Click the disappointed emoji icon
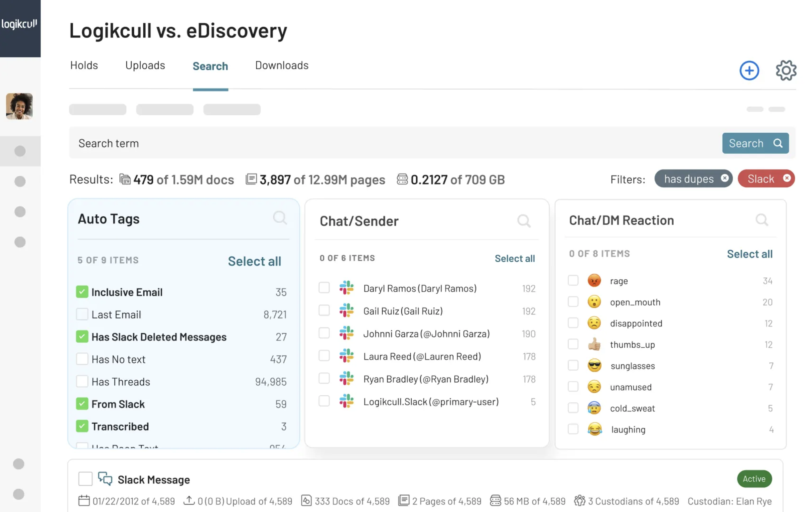Image resolution: width=812 pixels, height=512 pixels. pos(594,323)
